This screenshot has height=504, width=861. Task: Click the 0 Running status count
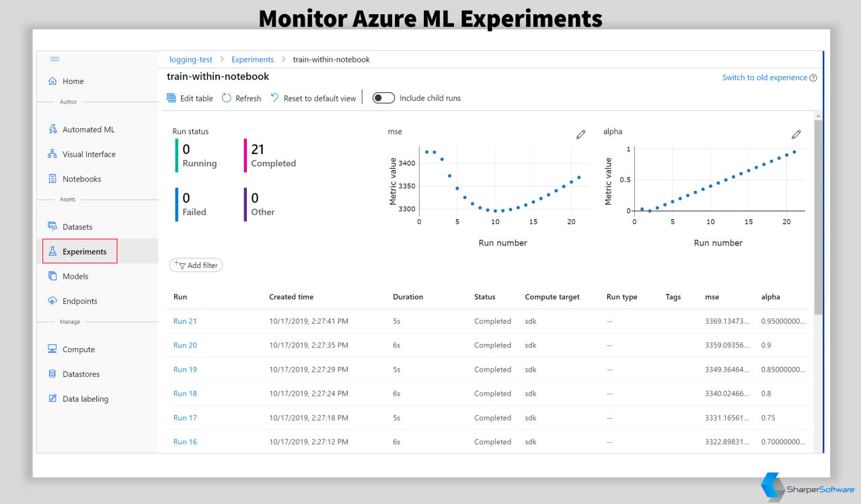click(x=196, y=156)
